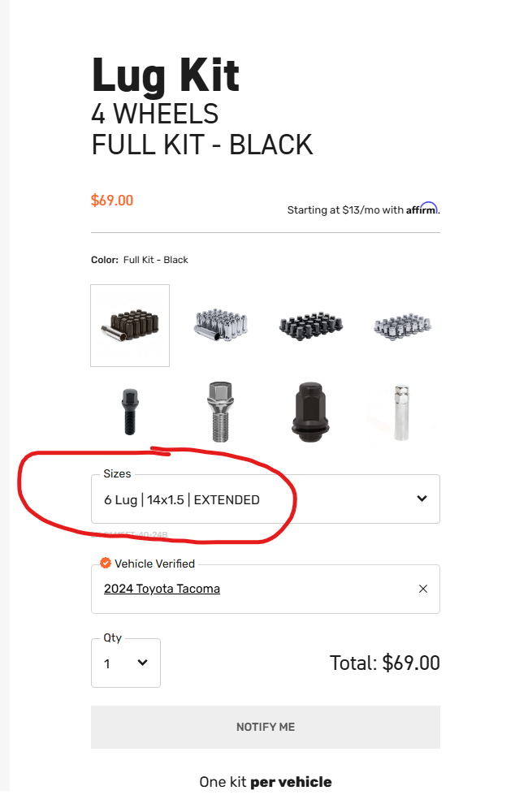Select the chrome socket key tool image
The image size is (528, 812).
pyautogui.click(x=401, y=412)
